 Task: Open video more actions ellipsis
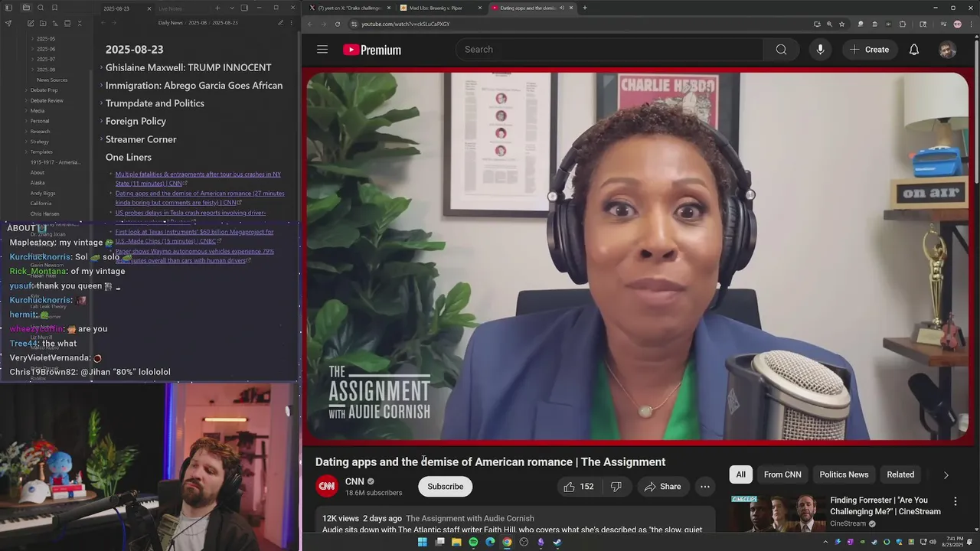tap(704, 487)
